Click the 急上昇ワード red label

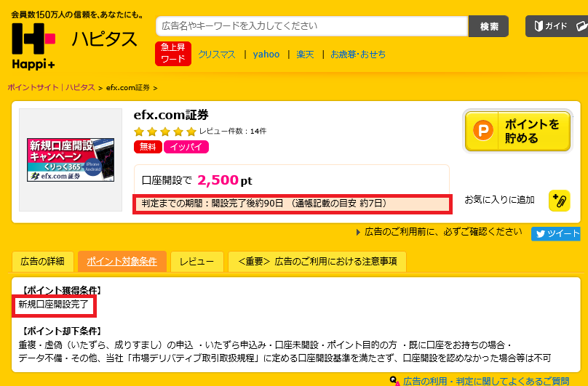[173, 54]
